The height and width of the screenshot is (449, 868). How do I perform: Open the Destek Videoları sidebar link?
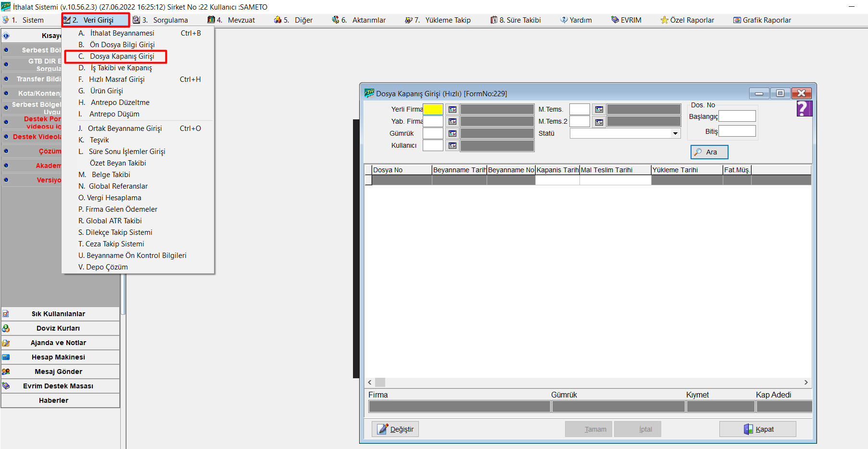click(37, 137)
